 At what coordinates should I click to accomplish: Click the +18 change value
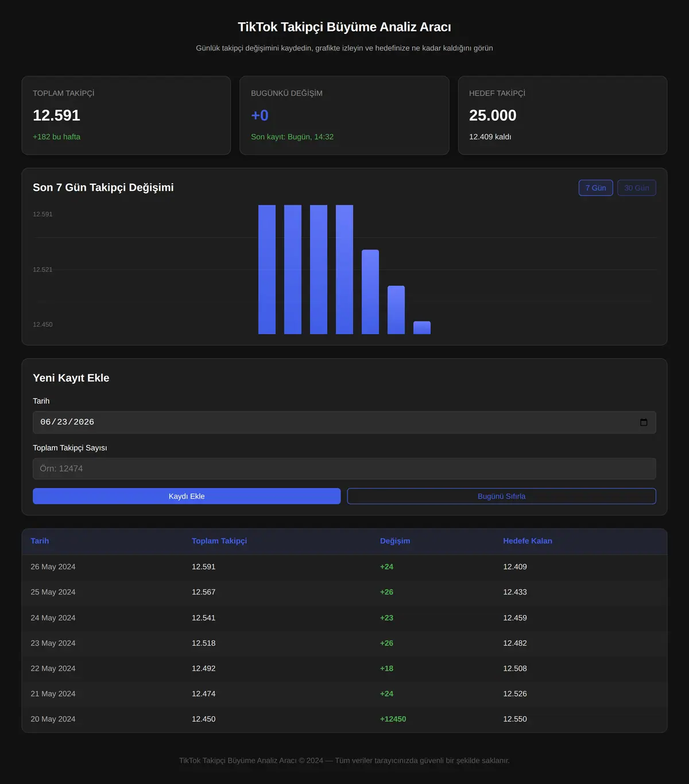[387, 669]
